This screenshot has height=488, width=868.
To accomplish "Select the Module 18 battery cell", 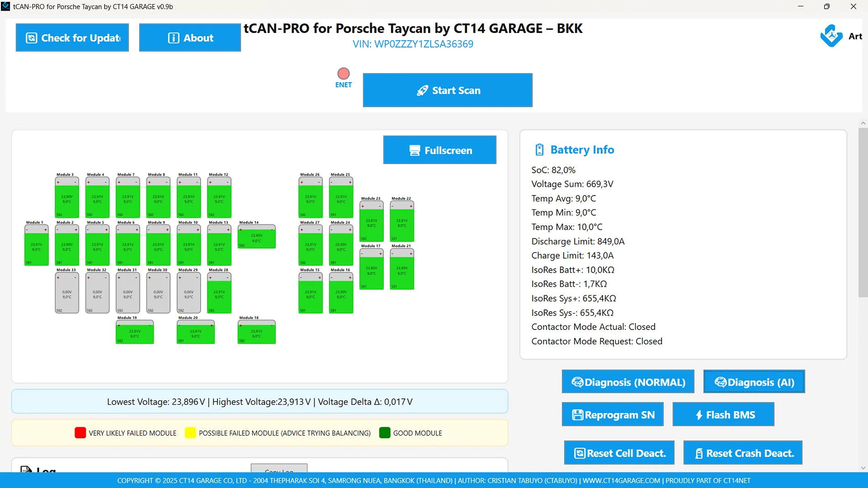I will click(x=257, y=332).
